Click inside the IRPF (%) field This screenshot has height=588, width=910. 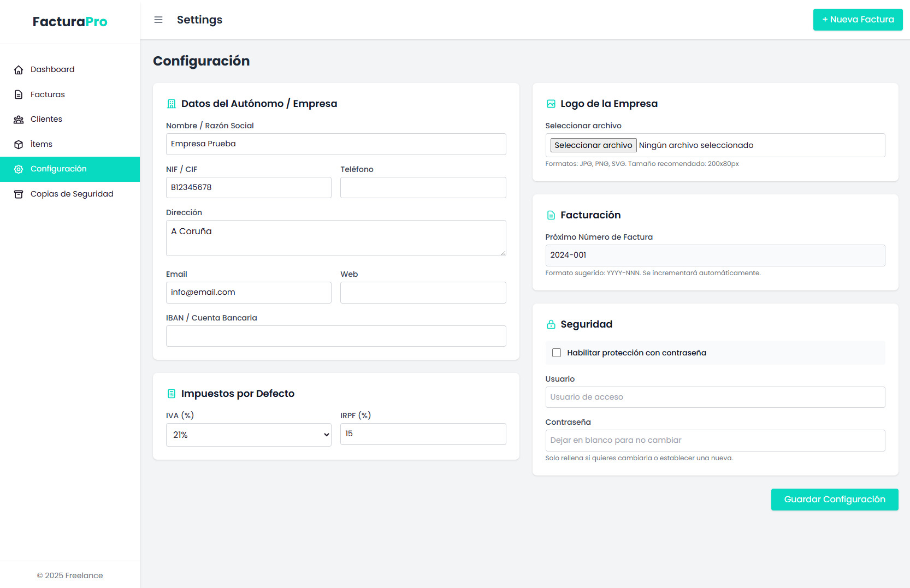[x=423, y=434]
